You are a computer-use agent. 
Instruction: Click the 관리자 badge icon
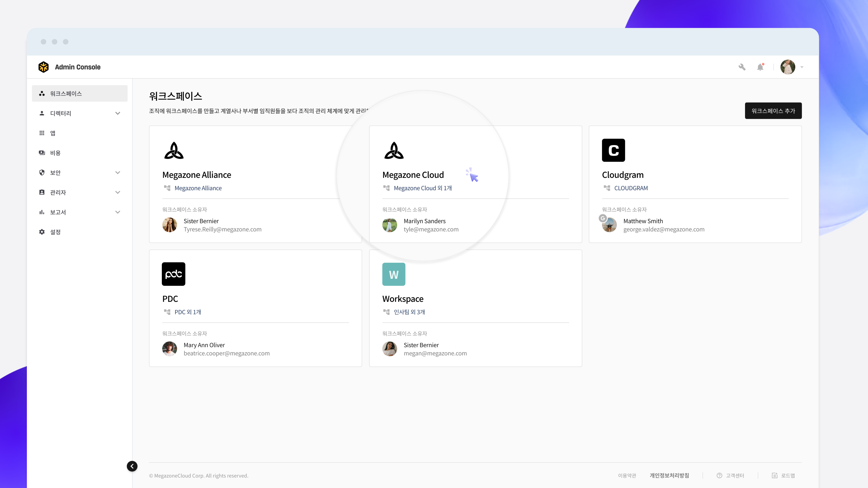[x=42, y=192]
